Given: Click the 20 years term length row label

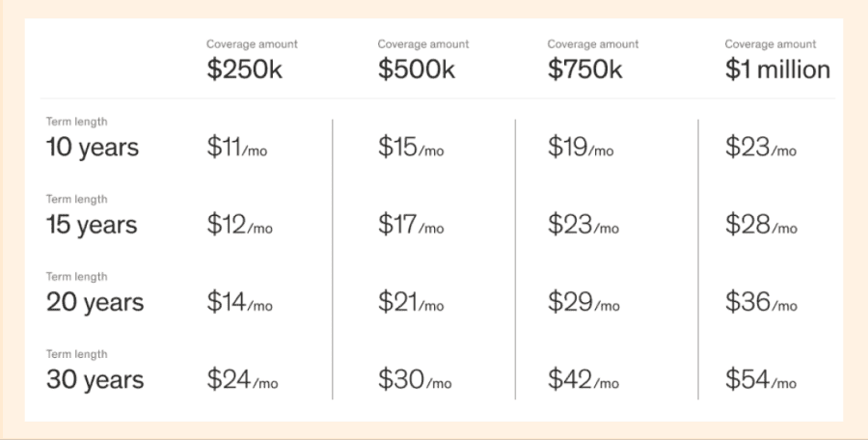Looking at the screenshot, I should pyautogui.click(x=95, y=293).
